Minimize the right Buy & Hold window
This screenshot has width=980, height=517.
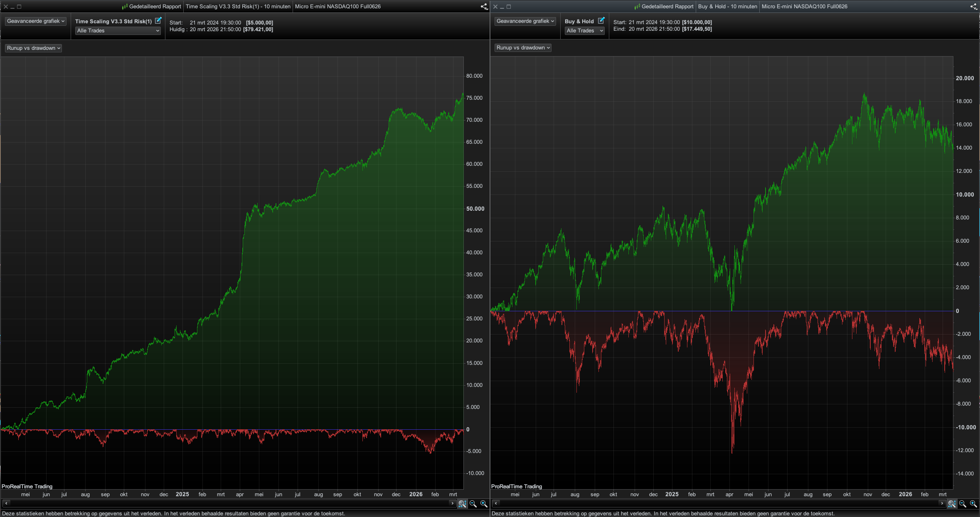click(x=502, y=7)
